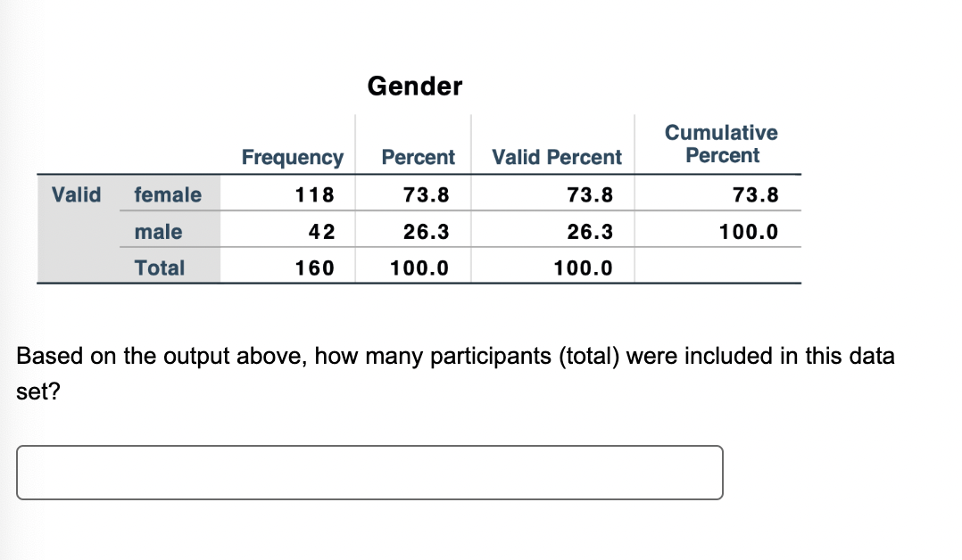Image resolution: width=962 pixels, height=560 pixels.
Task: Select the Percent column header
Action: tap(417, 157)
